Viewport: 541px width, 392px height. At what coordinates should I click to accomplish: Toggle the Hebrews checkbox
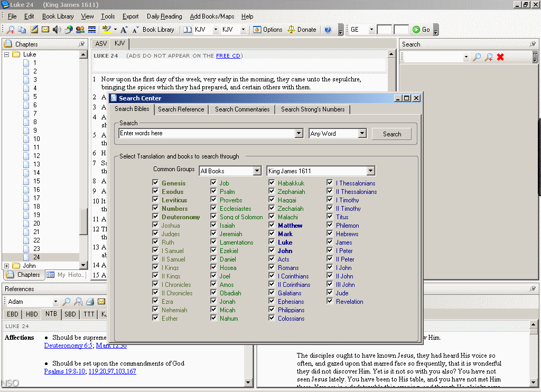coord(330,234)
